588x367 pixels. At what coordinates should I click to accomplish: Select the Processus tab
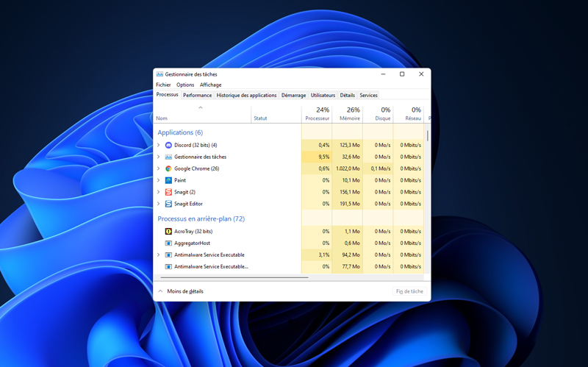pos(168,95)
